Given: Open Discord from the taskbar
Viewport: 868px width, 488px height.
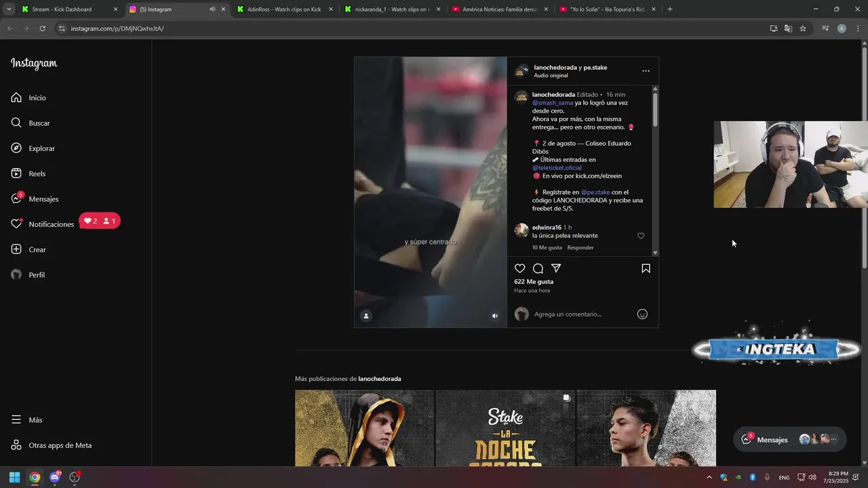Looking at the screenshot, I should (x=55, y=477).
